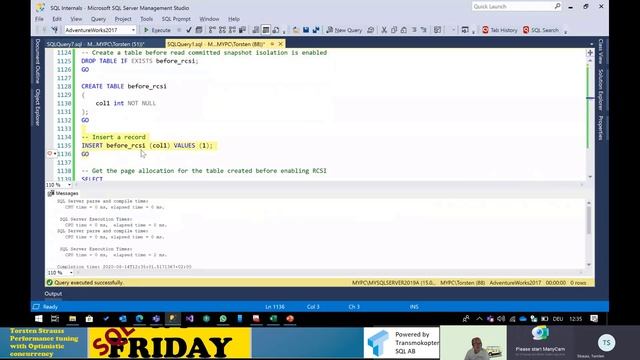
Task: Open Microsoft Edge from taskbar
Action: coord(139,319)
